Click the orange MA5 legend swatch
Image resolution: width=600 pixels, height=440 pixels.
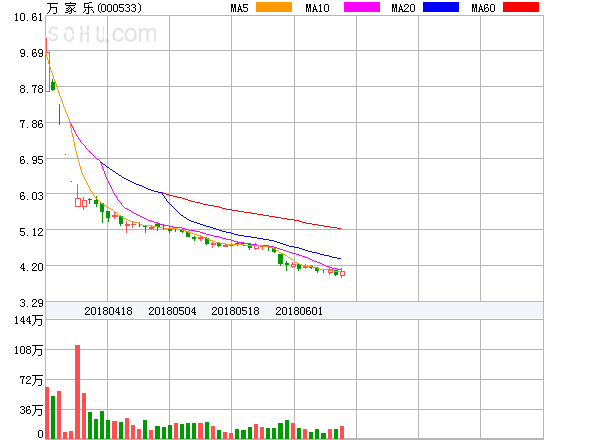[x=274, y=7]
